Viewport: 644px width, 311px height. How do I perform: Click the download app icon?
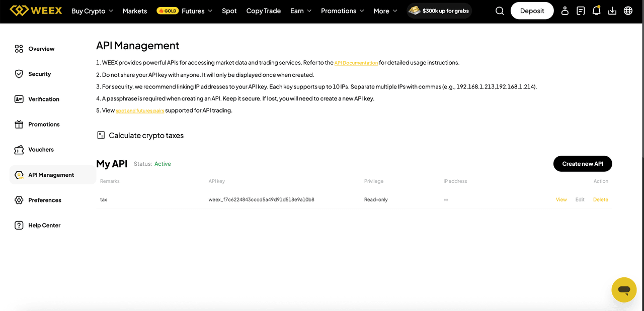pos(612,11)
